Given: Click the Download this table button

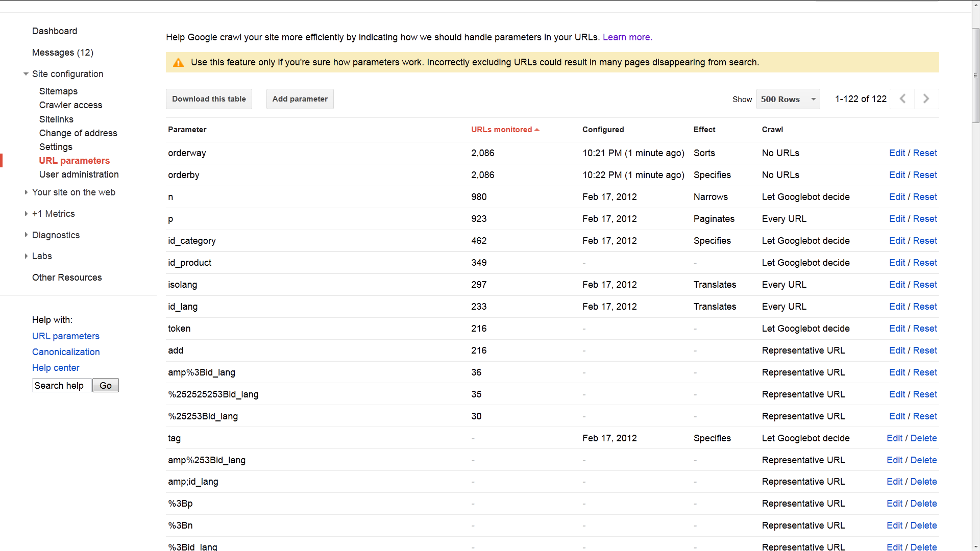Looking at the screenshot, I should pos(209,99).
